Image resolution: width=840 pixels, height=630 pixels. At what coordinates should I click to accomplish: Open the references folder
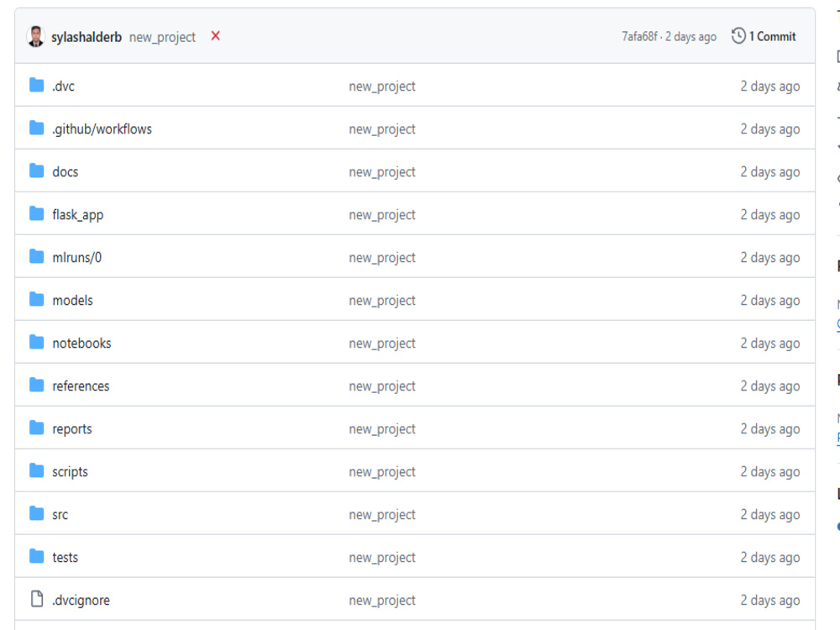click(81, 386)
